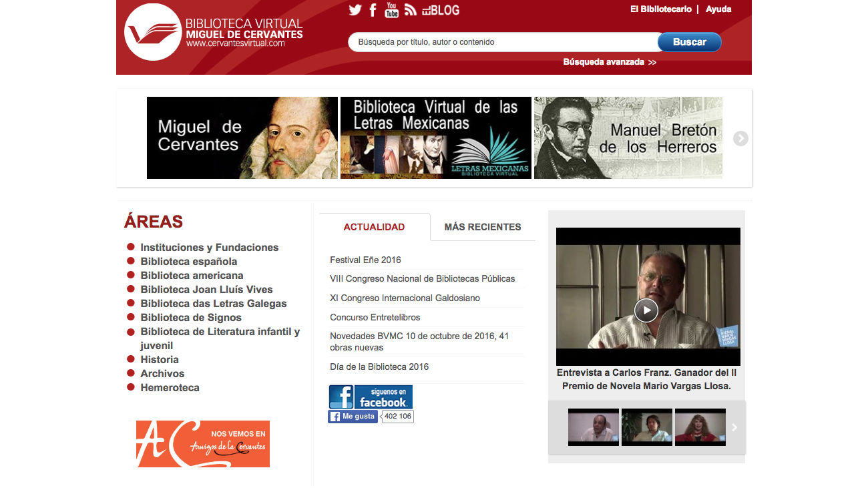Open the Amigos de la Cervantes banner
The height and width of the screenshot is (488, 868).
tap(203, 444)
